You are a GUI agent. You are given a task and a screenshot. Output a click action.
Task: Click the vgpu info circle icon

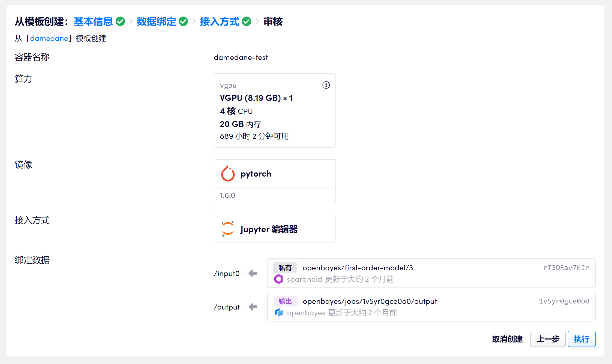326,85
